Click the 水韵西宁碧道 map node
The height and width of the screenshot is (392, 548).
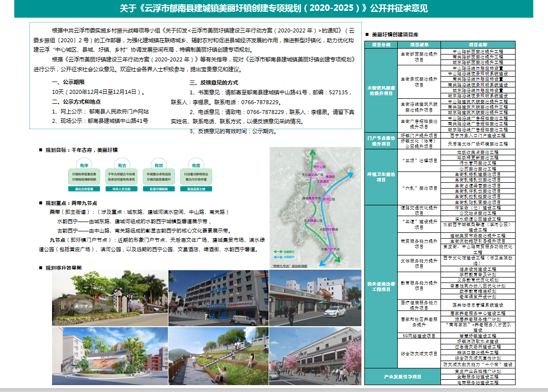click(329, 229)
